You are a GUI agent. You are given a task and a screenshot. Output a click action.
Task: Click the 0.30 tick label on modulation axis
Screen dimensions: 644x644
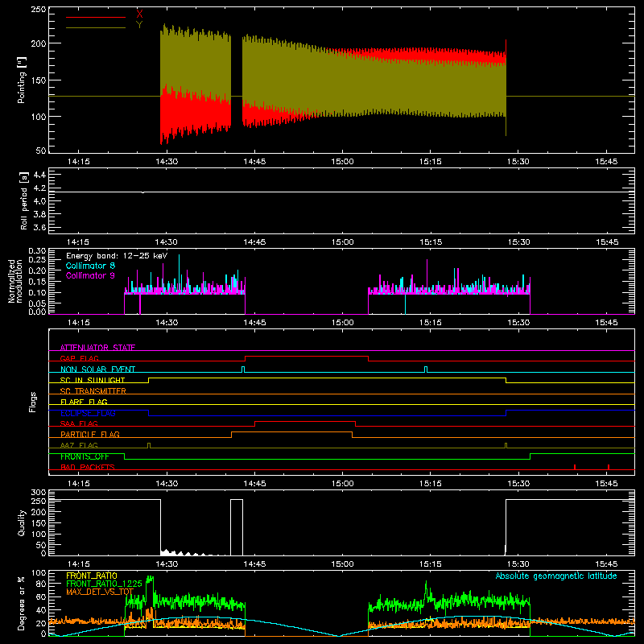click(x=37, y=251)
